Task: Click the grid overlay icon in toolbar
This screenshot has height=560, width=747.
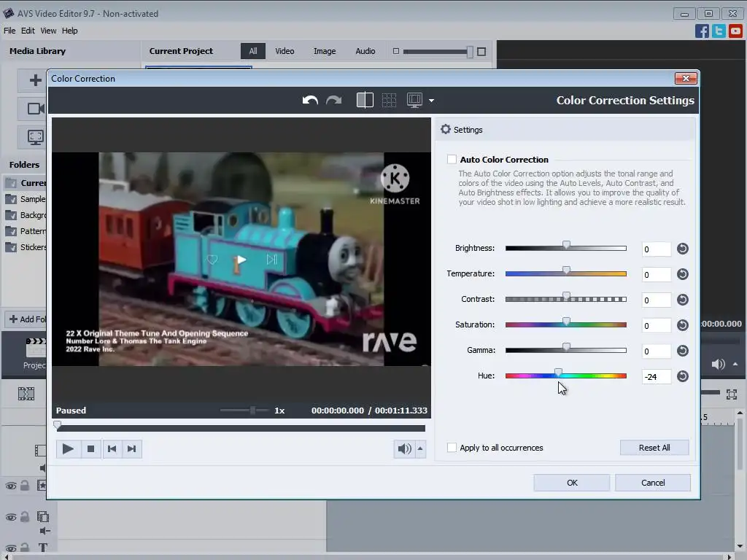Action: pos(390,100)
